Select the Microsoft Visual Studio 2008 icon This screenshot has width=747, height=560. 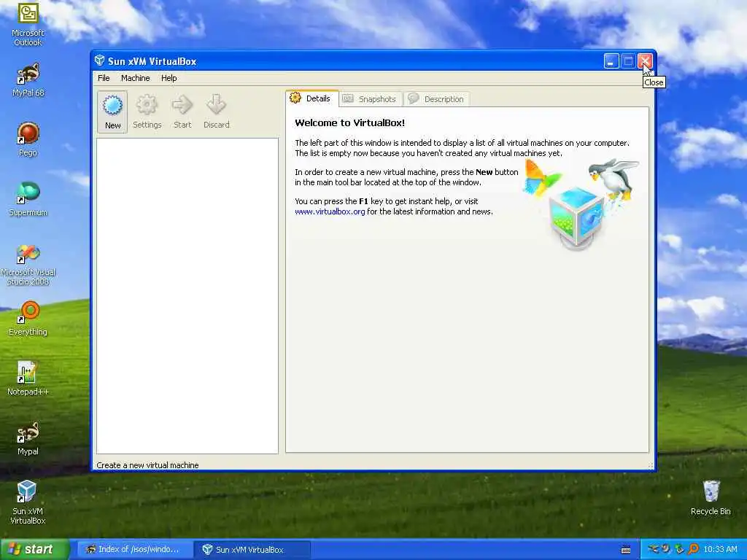point(28,265)
